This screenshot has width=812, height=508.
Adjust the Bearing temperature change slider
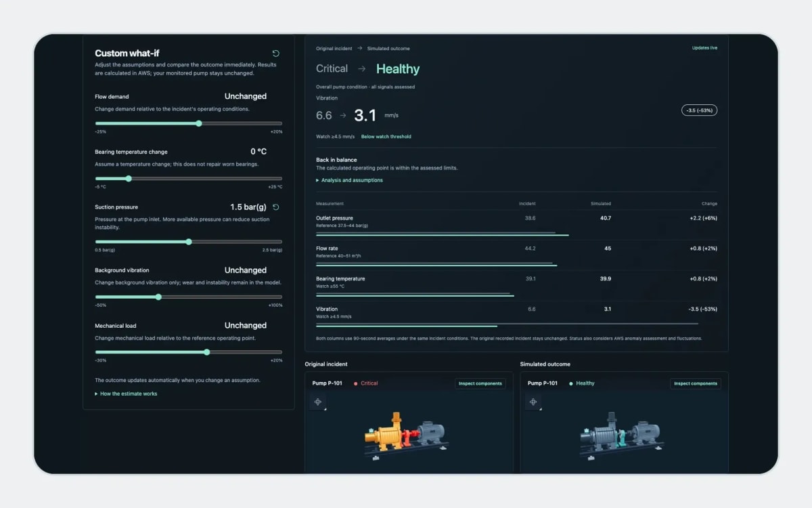tap(189, 179)
